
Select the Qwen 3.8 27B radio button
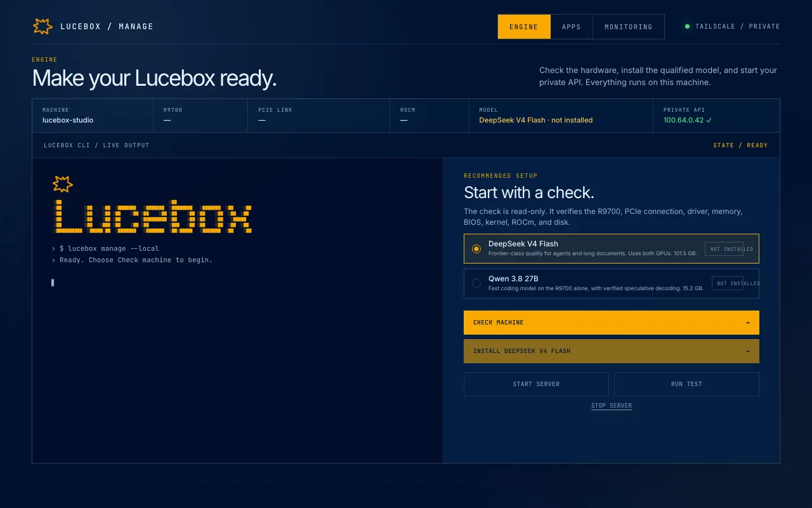[x=476, y=283]
